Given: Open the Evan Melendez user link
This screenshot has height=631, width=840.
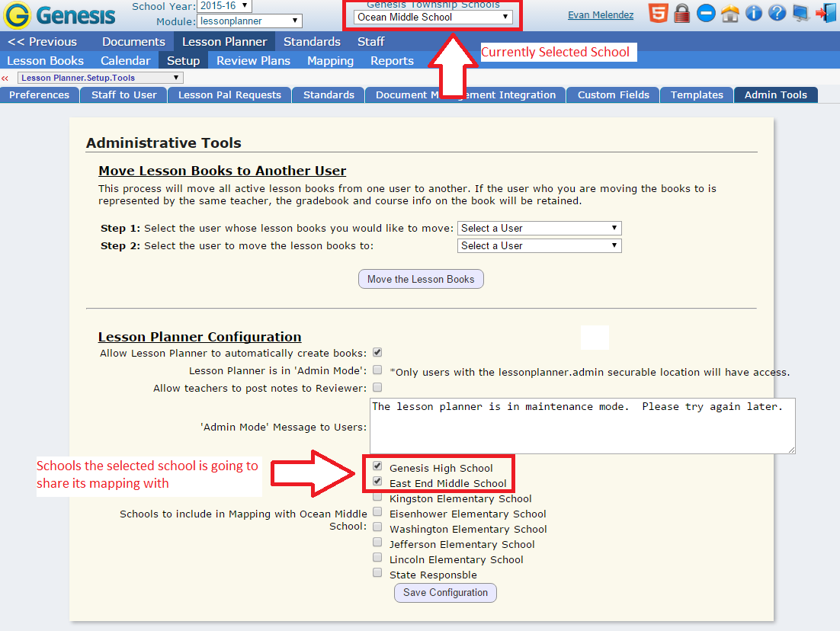Looking at the screenshot, I should [601, 15].
